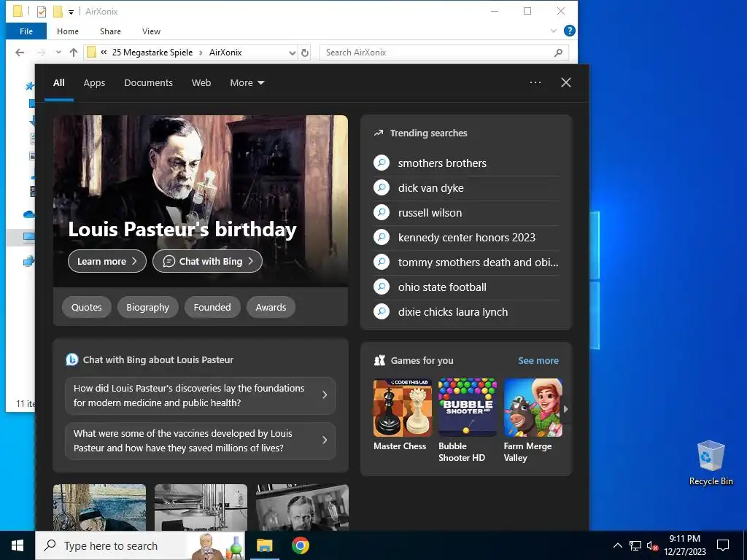Open first Pasteur painting thumbnail at bottom
Viewport: 747px width, 560px height.
[99, 507]
